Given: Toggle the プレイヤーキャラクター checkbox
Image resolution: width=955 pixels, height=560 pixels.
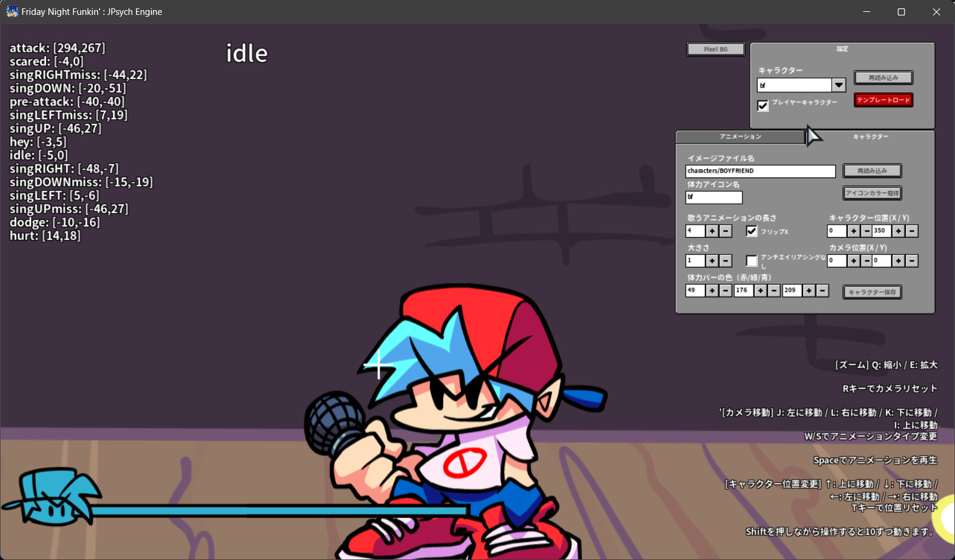Looking at the screenshot, I should point(763,105).
